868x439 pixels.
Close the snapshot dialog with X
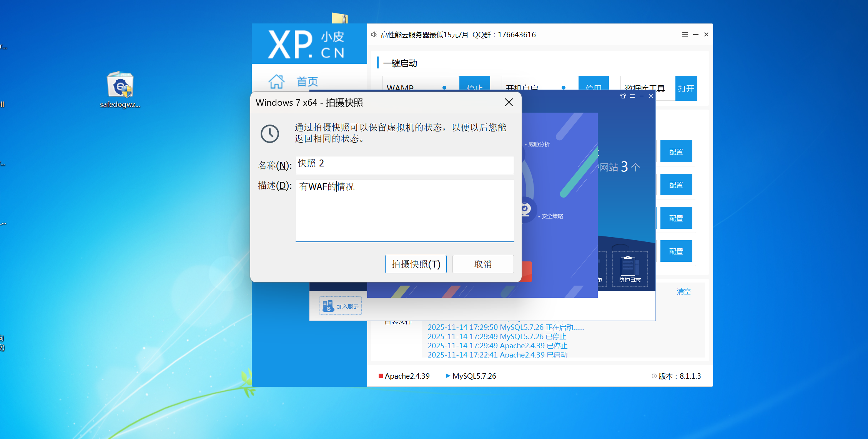point(509,102)
